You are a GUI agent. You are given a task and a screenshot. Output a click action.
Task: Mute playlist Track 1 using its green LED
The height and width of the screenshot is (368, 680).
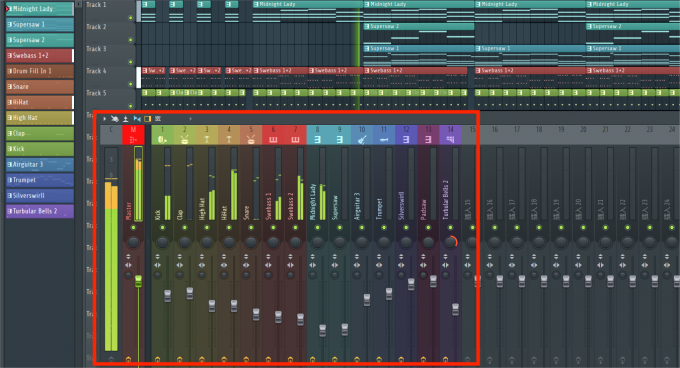coord(131,18)
